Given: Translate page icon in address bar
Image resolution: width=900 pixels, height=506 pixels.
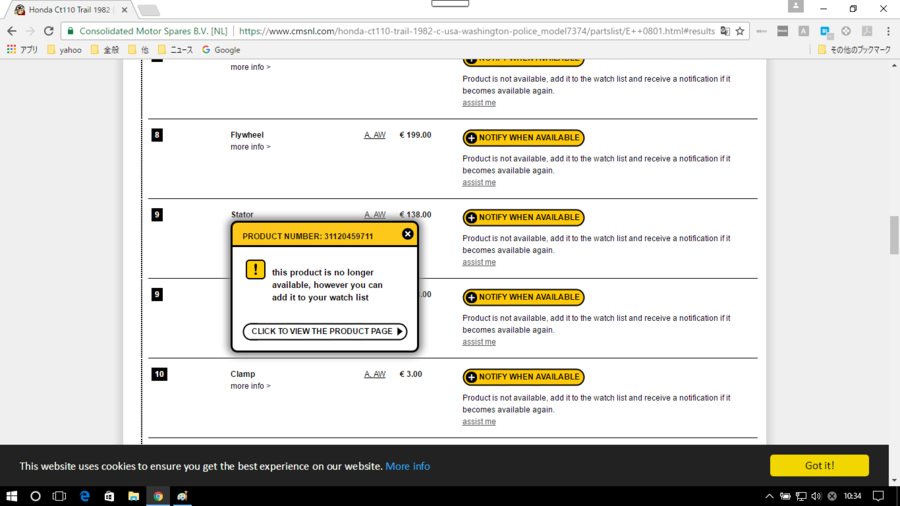Looking at the screenshot, I should point(725,31).
